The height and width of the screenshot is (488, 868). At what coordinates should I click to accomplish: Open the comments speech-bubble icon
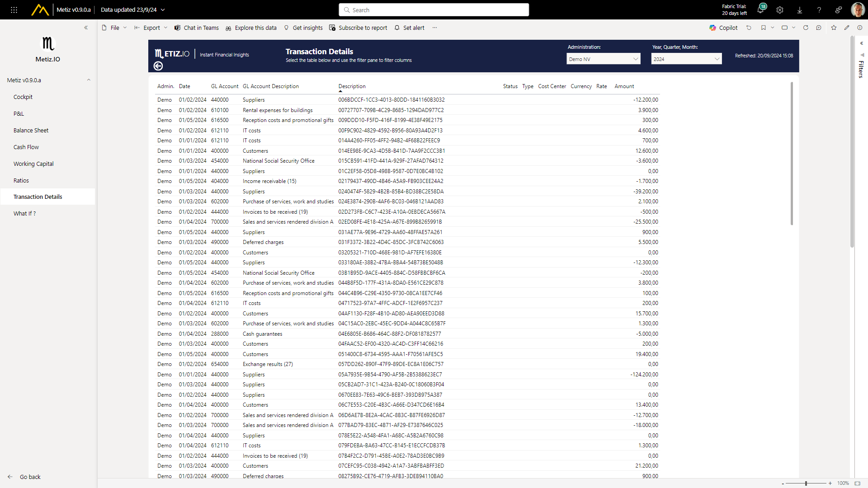pos(819,28)
